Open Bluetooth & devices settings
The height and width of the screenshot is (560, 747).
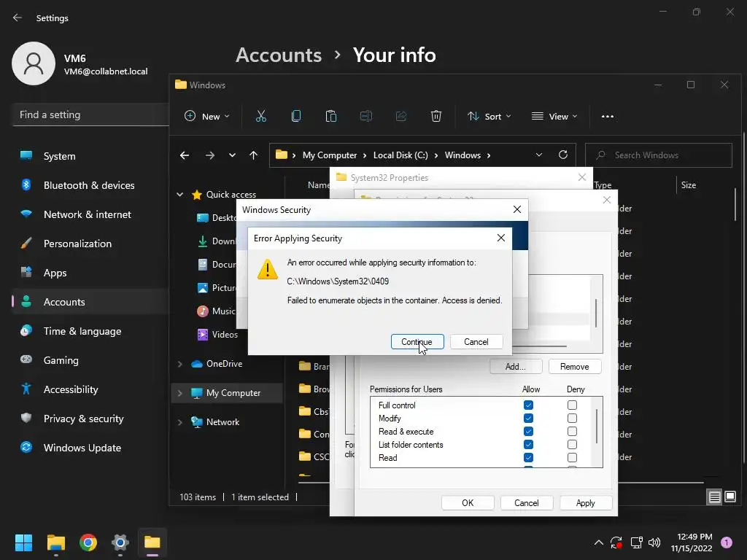click(90, 185)
